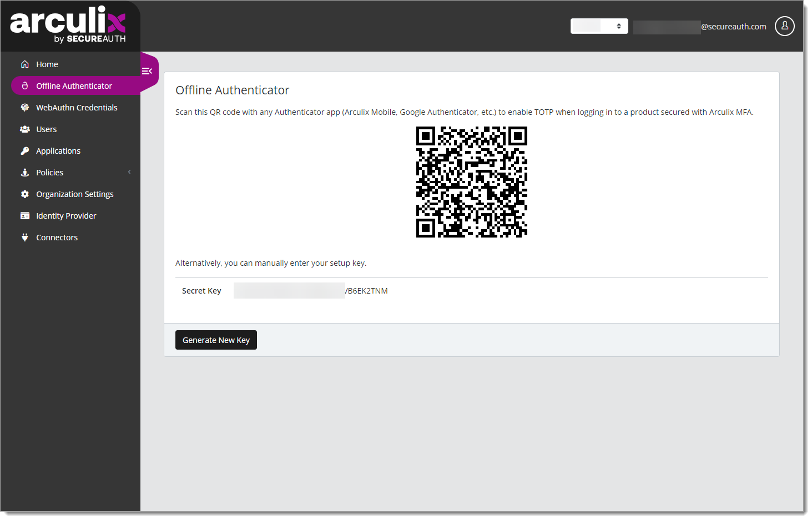Screen dimensions: 812x520
Task: Click the @secureauth.com account email
Action: (x=700, y=27)
